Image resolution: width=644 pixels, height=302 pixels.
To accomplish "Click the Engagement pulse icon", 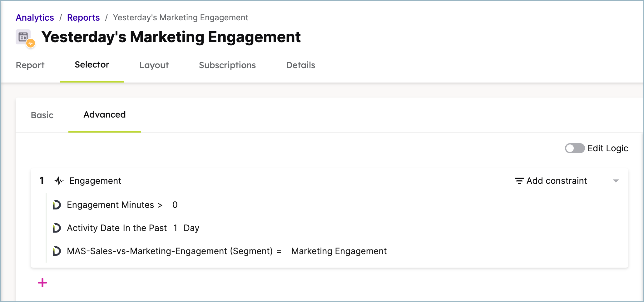I will click(x=59, y=181).
